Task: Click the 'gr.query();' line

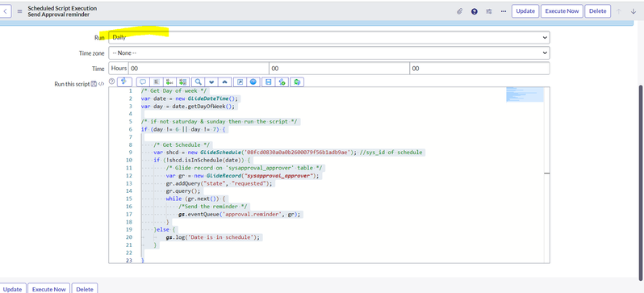Action: tap(183, 191)
